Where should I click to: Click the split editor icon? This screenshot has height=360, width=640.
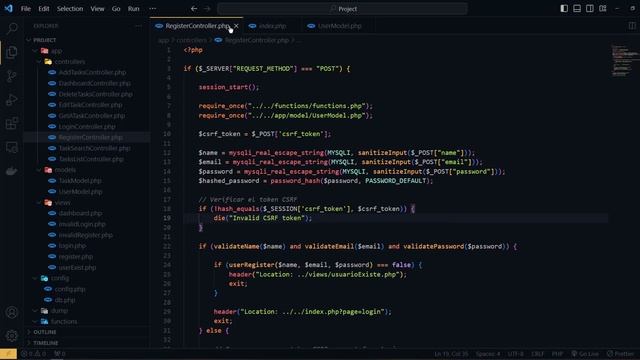coord(632,26)
